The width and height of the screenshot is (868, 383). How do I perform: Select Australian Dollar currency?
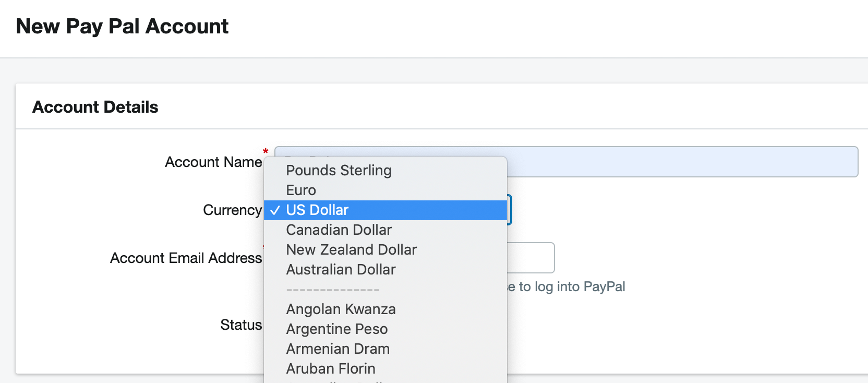(385, 270)
